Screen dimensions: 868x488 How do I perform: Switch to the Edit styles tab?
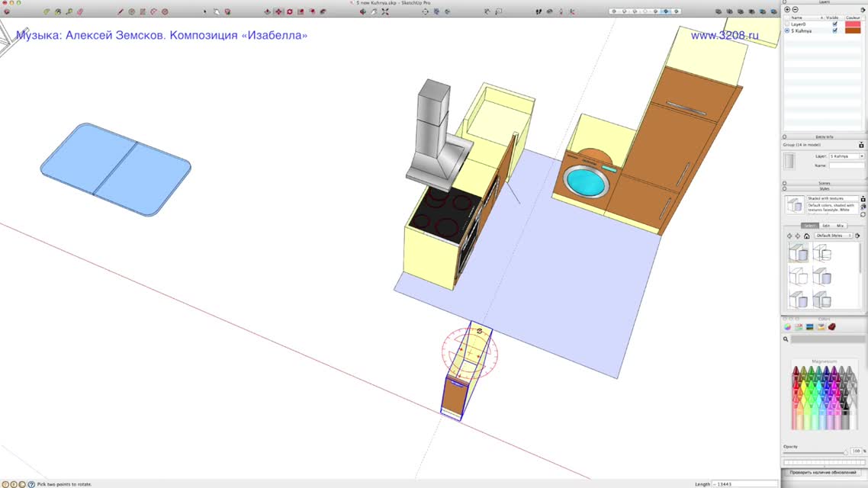click(826, 226)
